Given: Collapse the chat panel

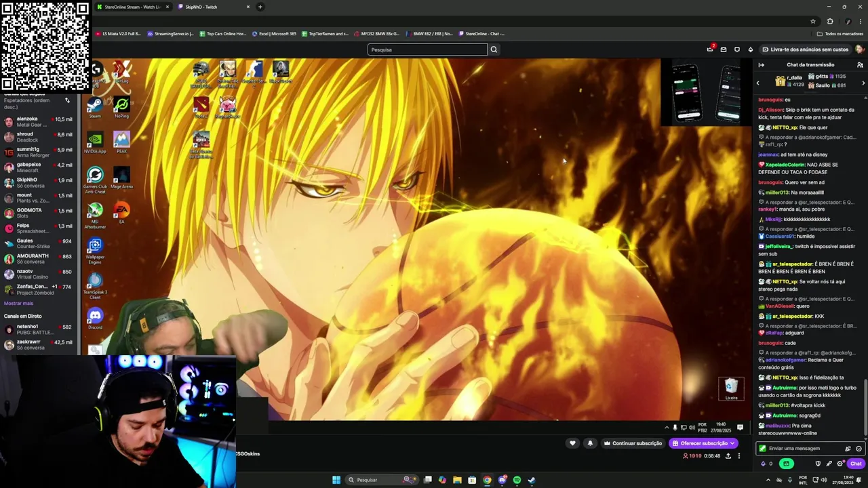Looking at the screenshot, I should coord(762,65).
